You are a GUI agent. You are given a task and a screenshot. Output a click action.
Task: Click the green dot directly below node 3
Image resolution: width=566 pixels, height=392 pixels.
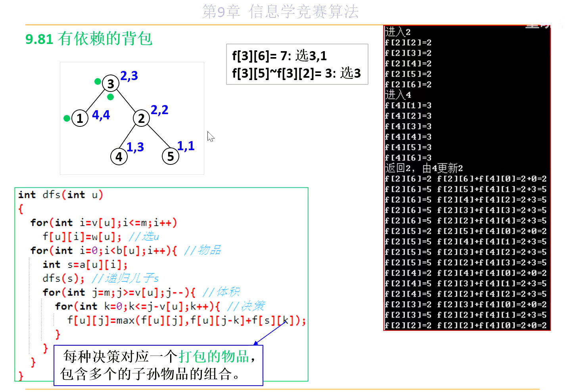[111, 97]
